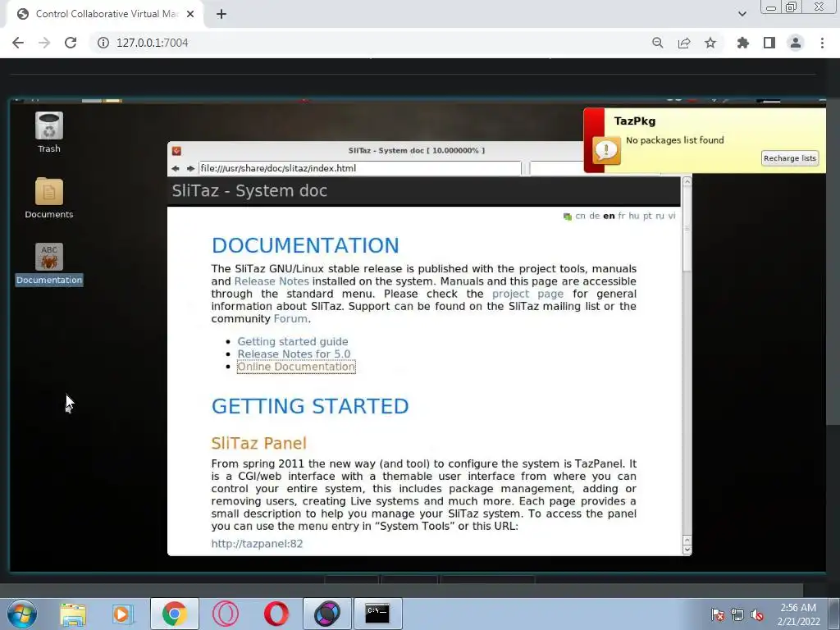840x630 pixels.
Task: Click Chrome back button
Action: click(x=18, y=43)
